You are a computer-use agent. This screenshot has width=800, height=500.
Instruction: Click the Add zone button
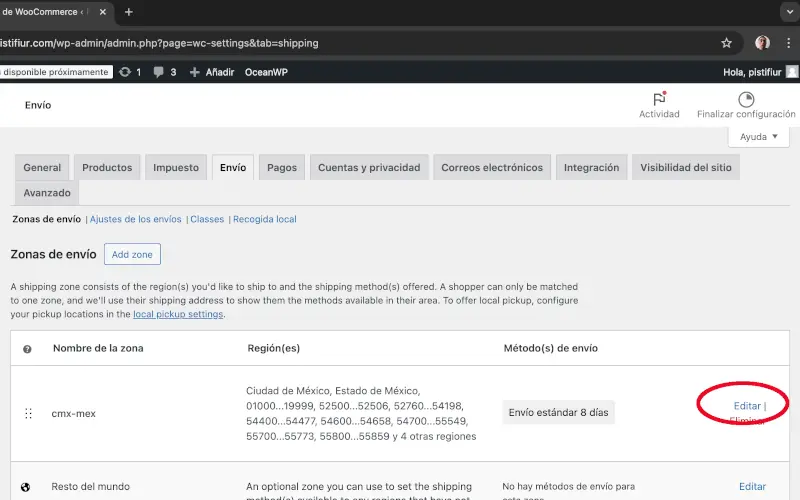pyautogui.click(x=132, y=254)
